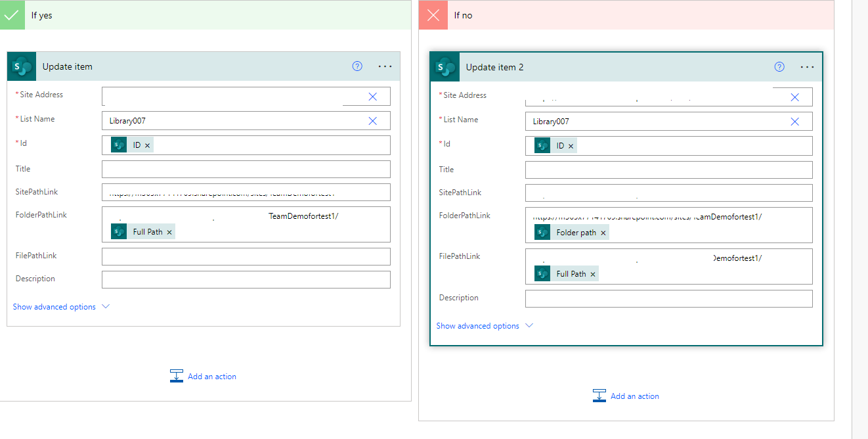The height and width of the screenshot is (439, 868).
Task: Select Full Path token in Update item FolderPathLink
Action: click(142, 232)
